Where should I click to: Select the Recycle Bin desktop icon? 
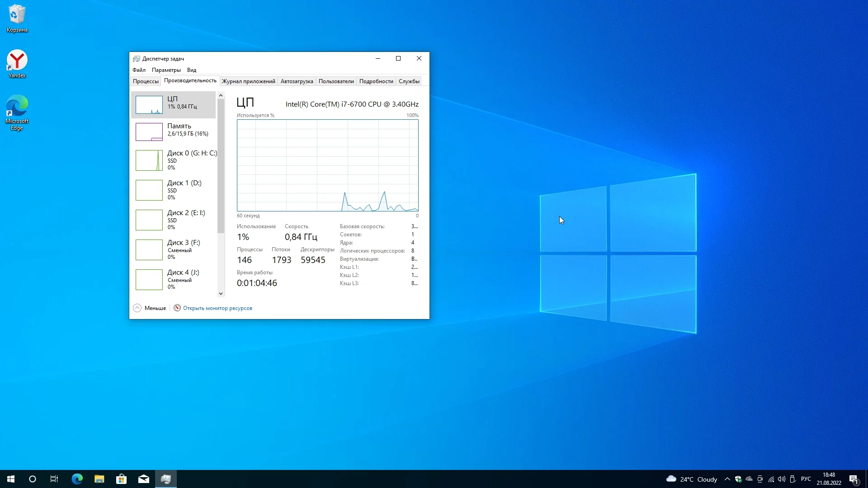coord(17,18)
